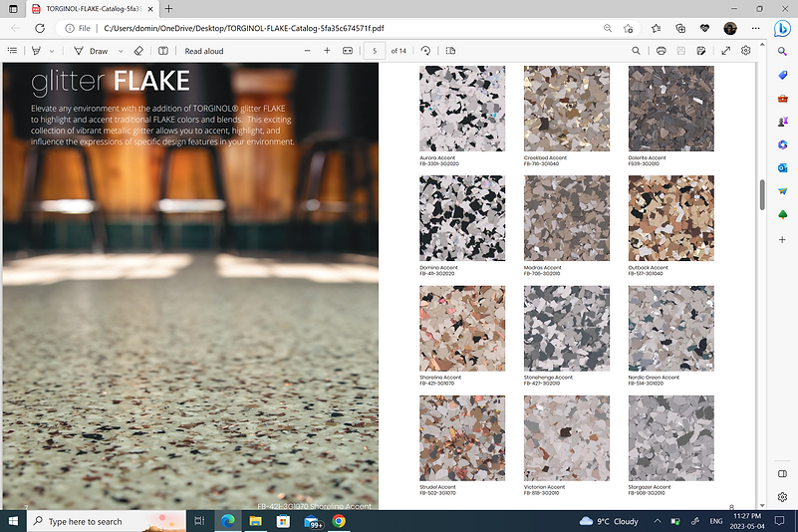This screenshot has width=798, height=532.
Task: Click the PDF vertical scrollbar thumb
Action: [762, 194]
